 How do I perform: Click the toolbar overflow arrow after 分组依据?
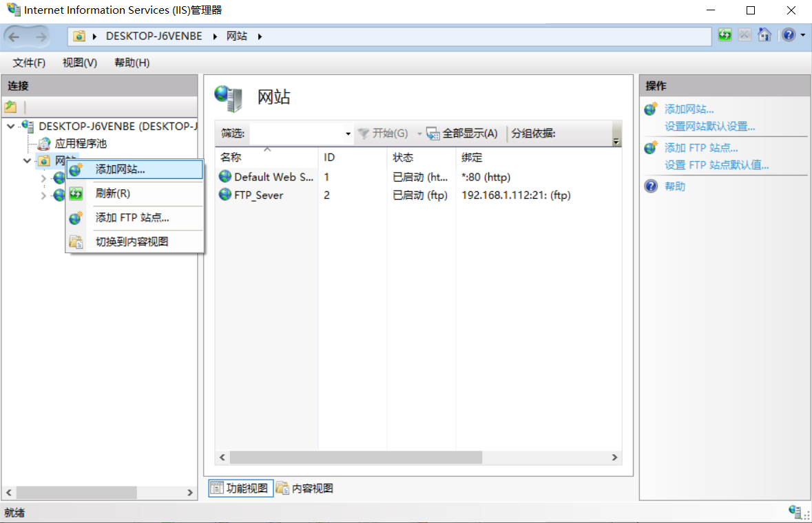(x=616, y=141)
